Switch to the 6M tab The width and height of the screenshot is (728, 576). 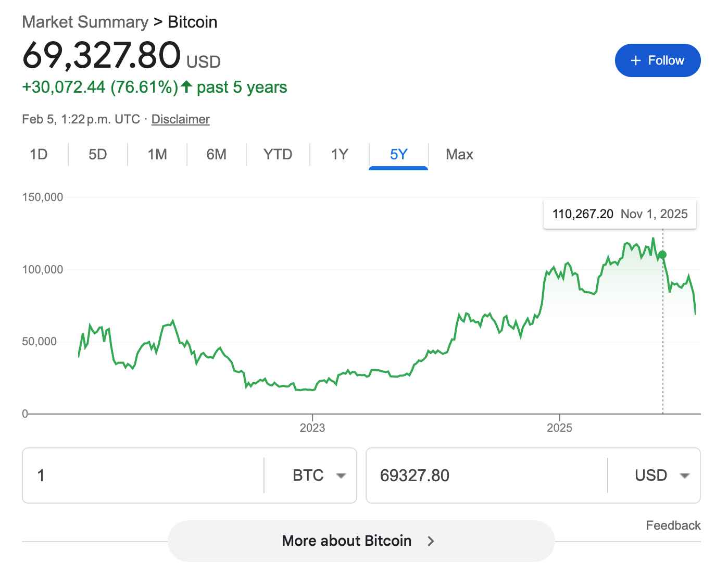(216, 155)
